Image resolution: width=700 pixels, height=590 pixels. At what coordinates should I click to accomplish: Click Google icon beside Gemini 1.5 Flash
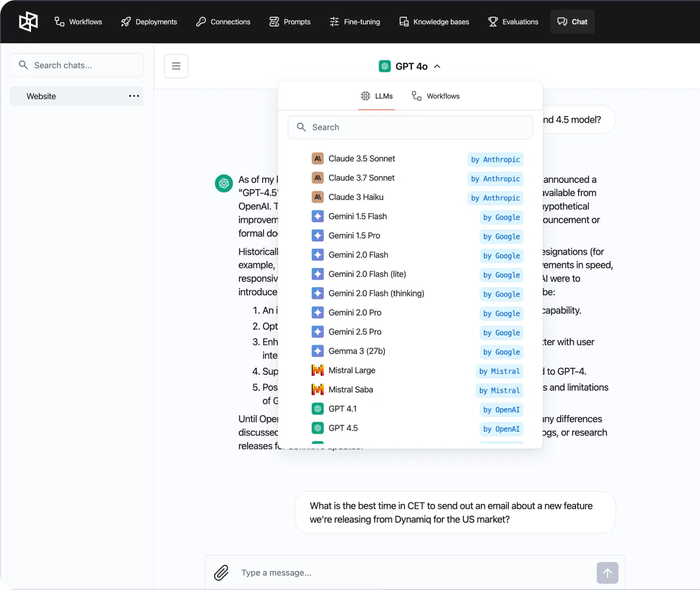[318, 216]
